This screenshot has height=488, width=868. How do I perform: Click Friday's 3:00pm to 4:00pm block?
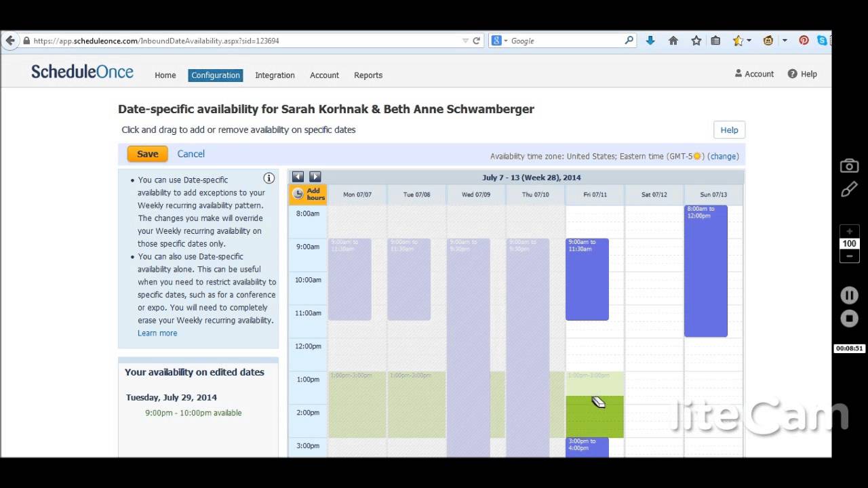[x=587, y=447]
